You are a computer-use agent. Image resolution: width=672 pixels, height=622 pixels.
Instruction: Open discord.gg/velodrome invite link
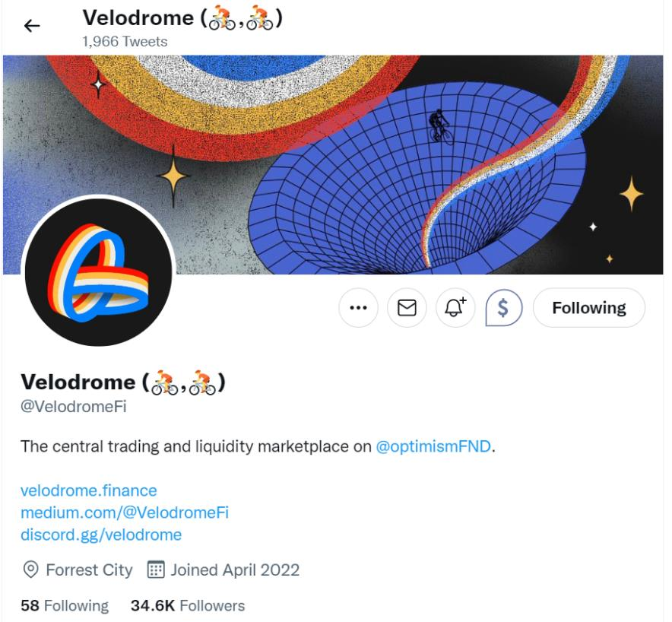101,535
